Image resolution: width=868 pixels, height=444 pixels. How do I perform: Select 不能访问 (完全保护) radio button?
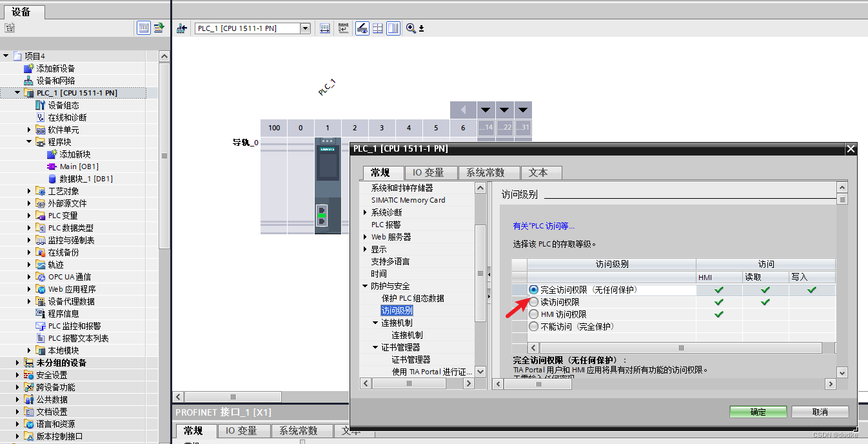pos(533,327)
